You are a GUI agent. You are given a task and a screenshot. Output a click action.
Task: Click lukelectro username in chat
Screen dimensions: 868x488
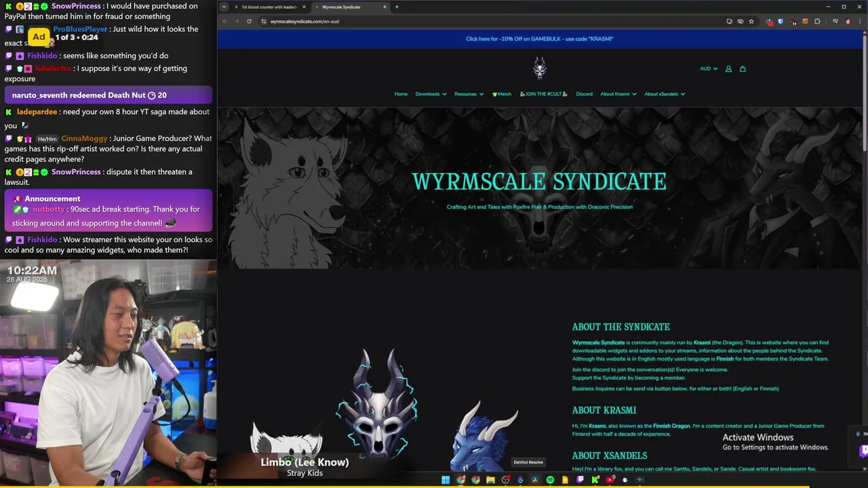pyautogui.click(x=54, y=68)
